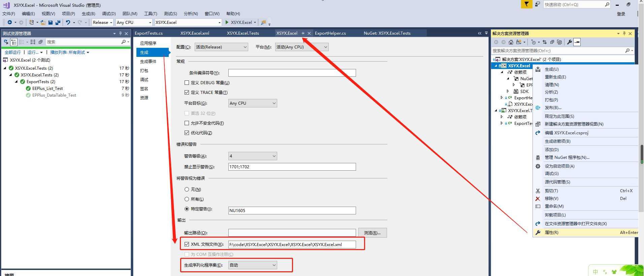This screenshot has width=644, height=276.
Task: Click the feedback icon next to the notifications flag
Action: 538,4
